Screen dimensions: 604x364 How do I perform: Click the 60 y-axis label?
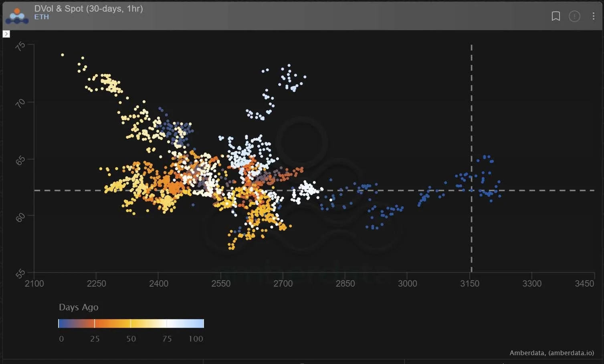point(20,217)
